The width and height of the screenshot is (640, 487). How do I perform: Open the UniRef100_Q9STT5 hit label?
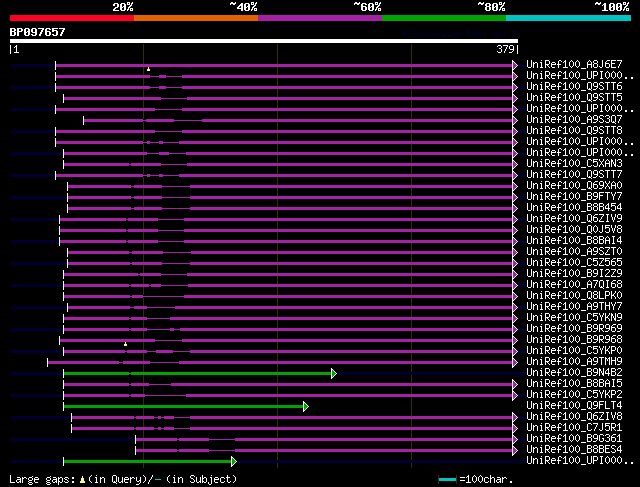(x=574, y=98)
